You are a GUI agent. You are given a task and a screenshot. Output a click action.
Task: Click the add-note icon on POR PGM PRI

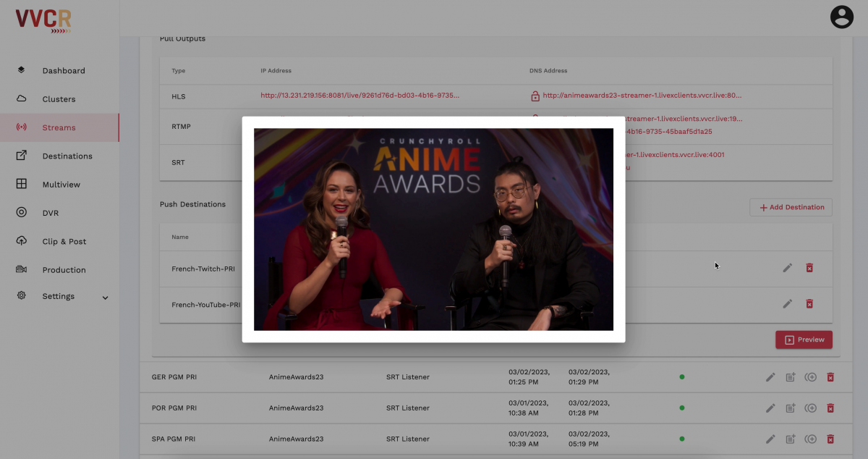(791, 408)
